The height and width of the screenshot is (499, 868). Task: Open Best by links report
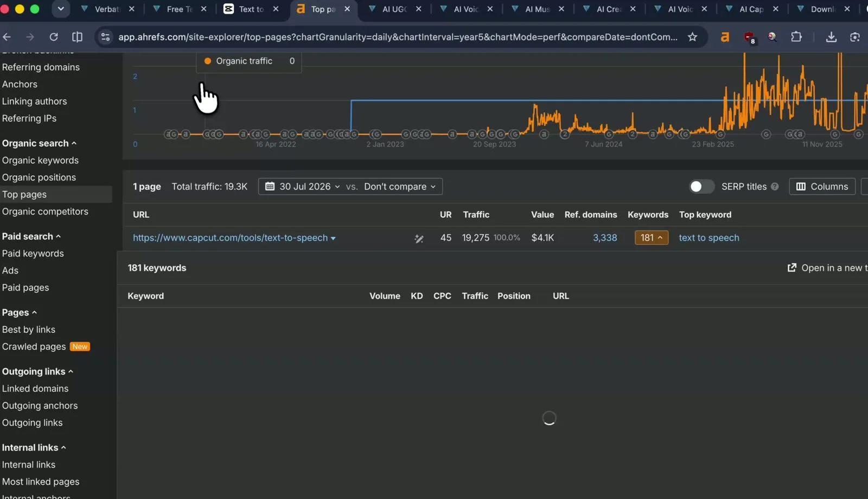coord(28,330)
